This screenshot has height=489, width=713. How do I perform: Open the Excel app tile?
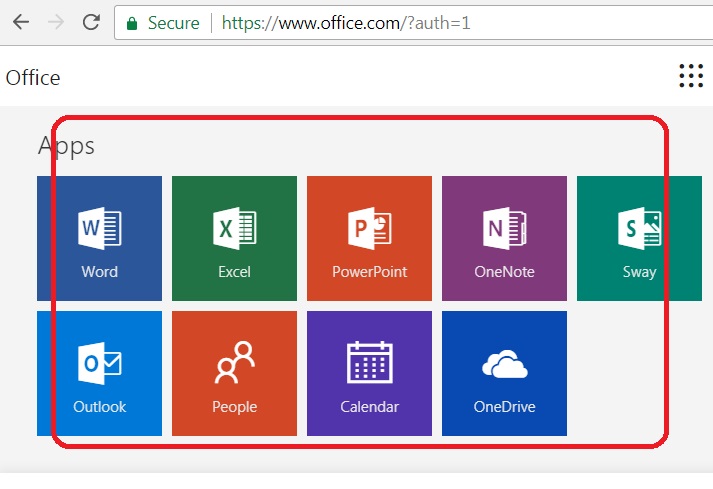(234, 238)
